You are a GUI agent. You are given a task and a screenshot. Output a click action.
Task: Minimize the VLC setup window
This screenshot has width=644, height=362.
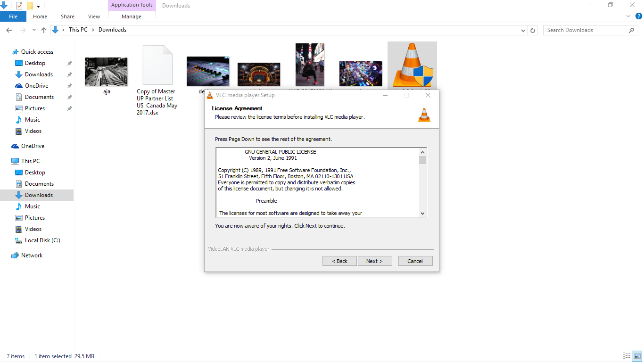click(x=385, y=95)
